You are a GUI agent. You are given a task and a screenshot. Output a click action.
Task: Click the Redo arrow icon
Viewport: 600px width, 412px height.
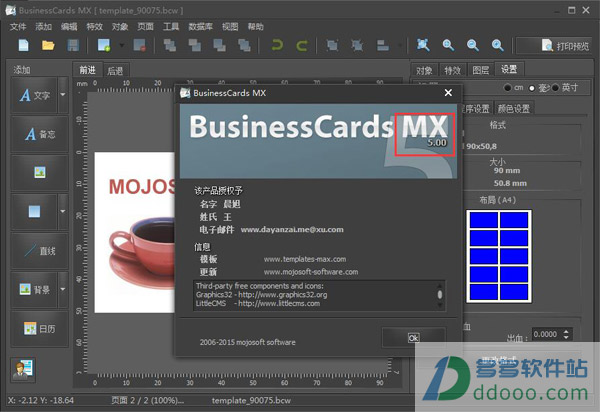(x=302, y=45)
